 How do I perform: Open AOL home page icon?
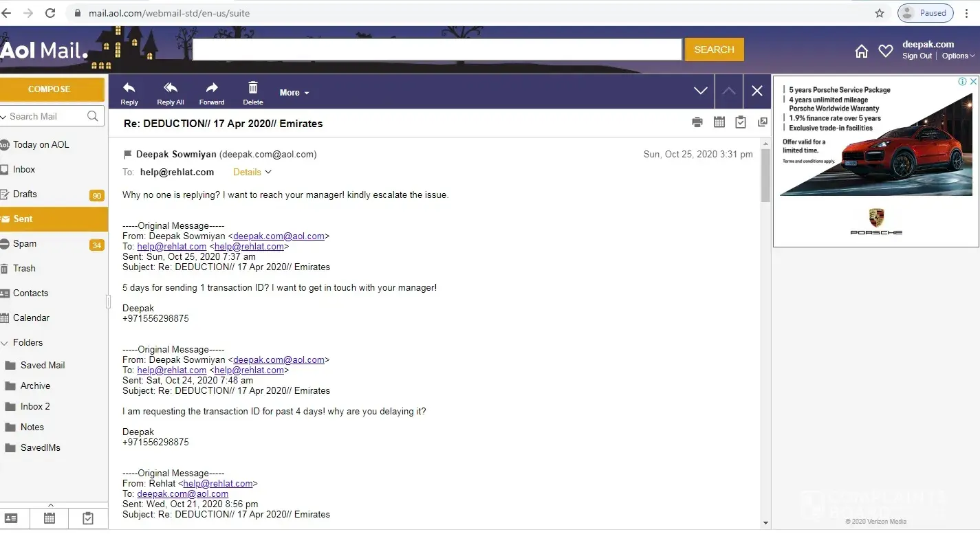[861, 51]
